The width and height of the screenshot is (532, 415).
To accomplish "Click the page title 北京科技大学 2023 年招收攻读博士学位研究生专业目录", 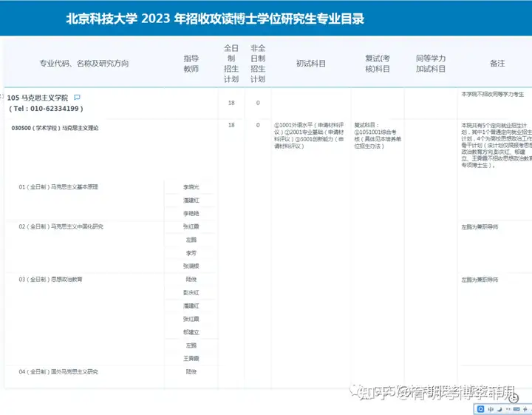I will click(215, 18).
